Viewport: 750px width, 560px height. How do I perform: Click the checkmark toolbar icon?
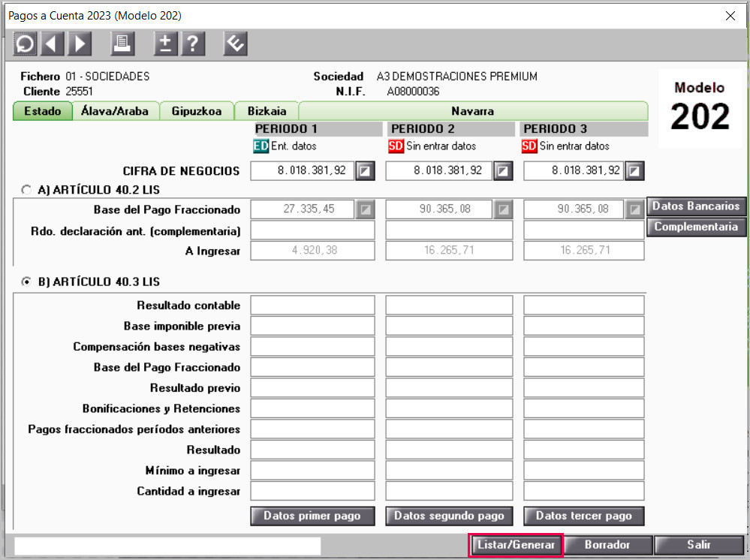coord(235,44)
